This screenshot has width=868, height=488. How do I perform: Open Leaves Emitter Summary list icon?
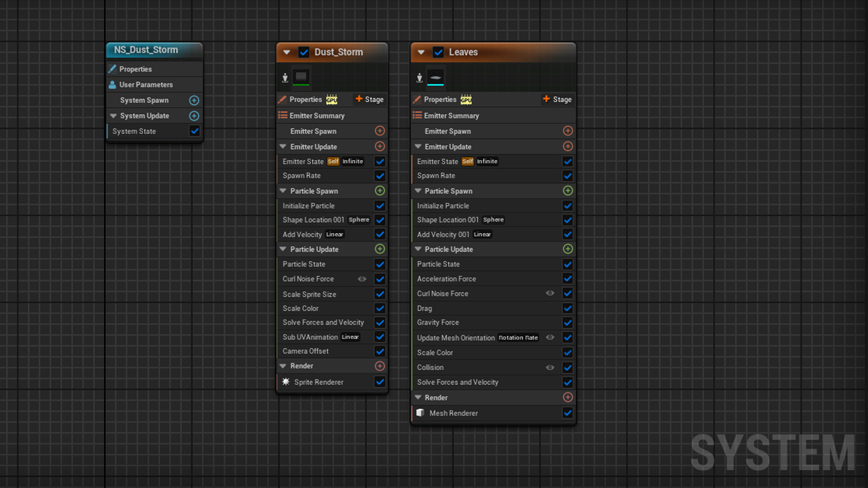pos(417,115)
